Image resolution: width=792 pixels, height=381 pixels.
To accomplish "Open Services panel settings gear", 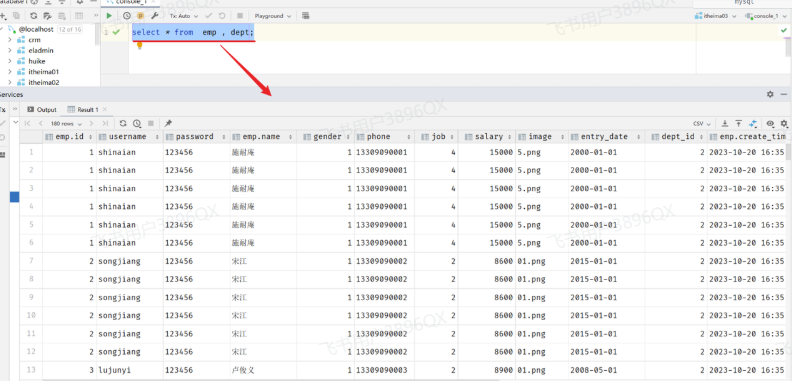I will (x=770, y=94).
